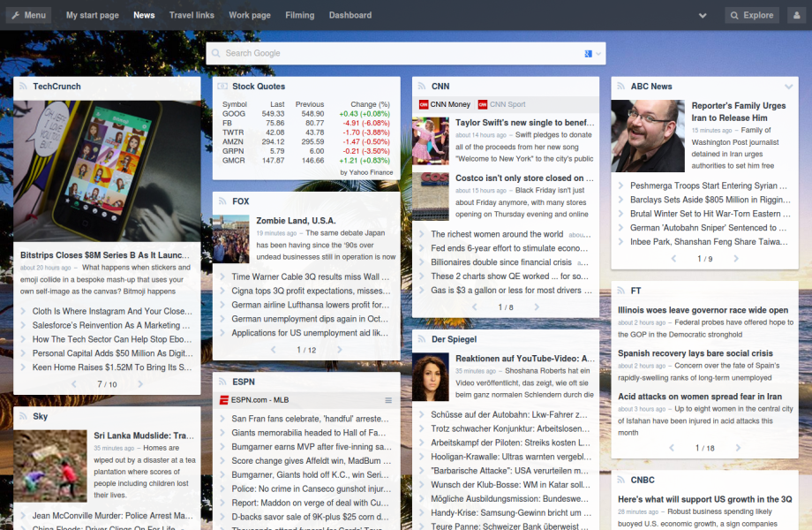Open the ESPN.com - MLB list menu
This screenshot has width=812, height=530.
pos(388,400)
